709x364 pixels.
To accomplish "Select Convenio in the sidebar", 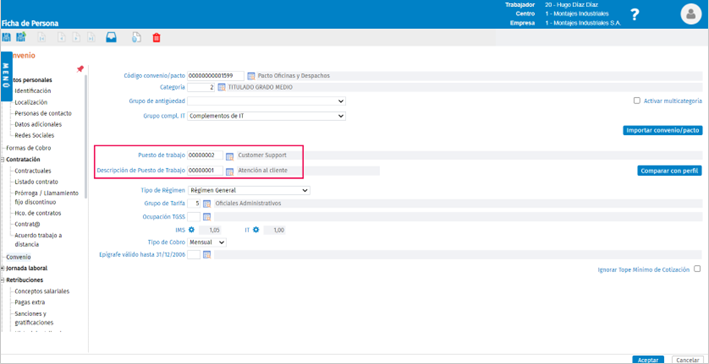I will pyautogui.click(x=19, y=257).
